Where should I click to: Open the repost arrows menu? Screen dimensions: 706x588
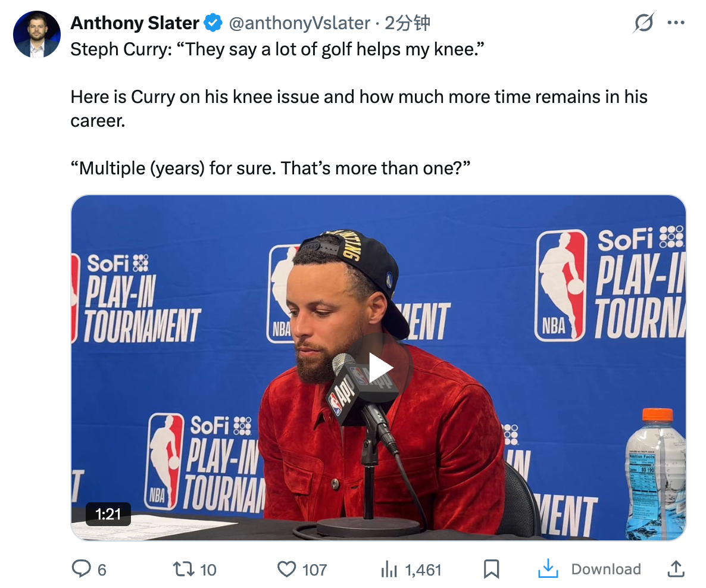[x=183, y=570]
